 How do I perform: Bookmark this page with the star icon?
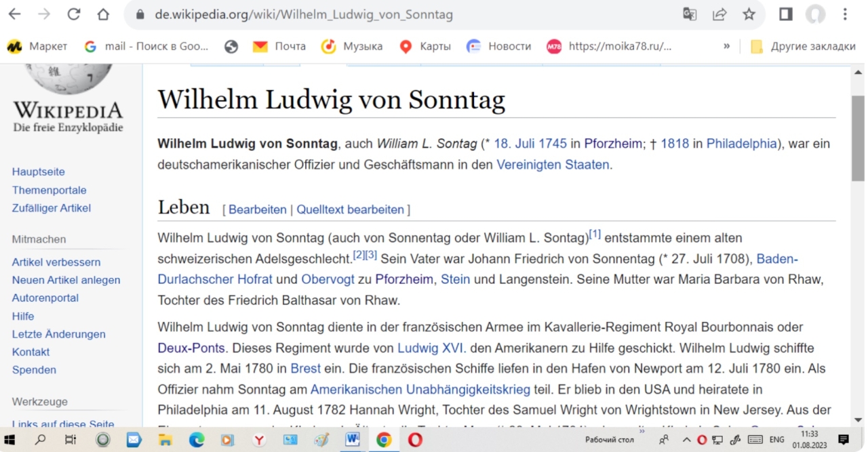click(x=749, y=14)
